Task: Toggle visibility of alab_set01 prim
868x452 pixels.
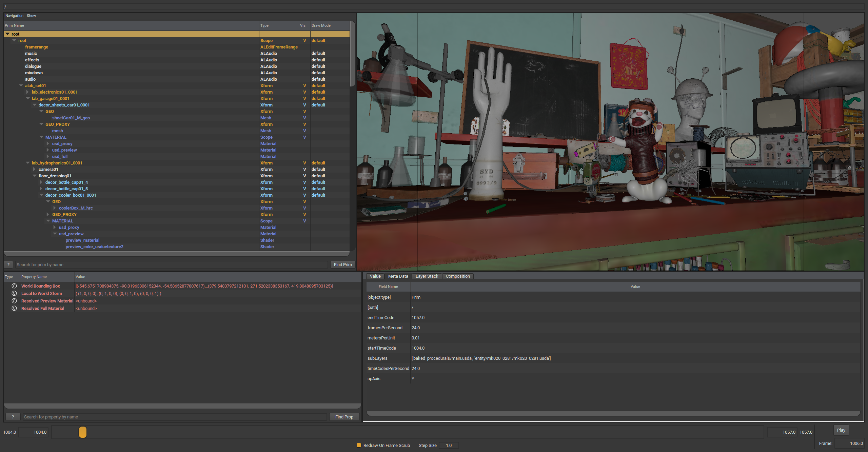Action: click(304, 85)
